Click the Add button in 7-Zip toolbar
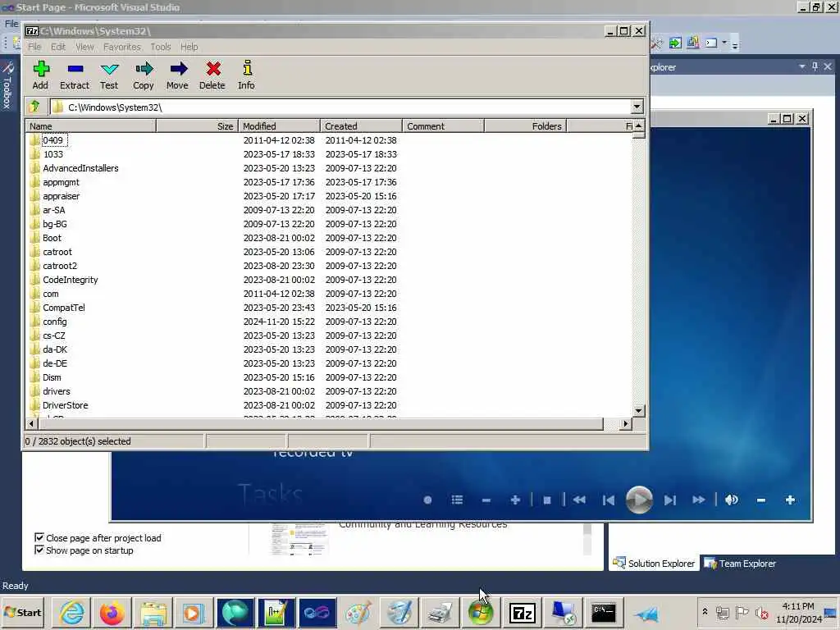840x630 pixels. pyautogui.click(x=41, y=75)
